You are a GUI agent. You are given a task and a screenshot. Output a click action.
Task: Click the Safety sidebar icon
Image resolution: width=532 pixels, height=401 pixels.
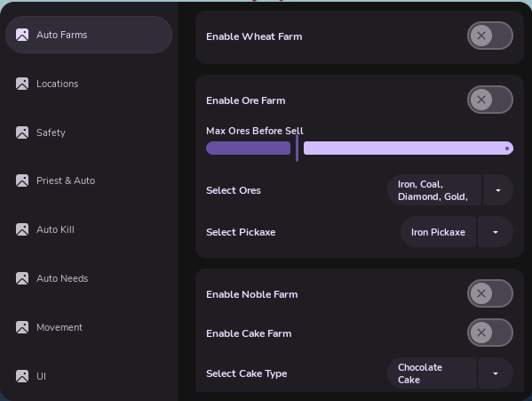tap(22, 132)
